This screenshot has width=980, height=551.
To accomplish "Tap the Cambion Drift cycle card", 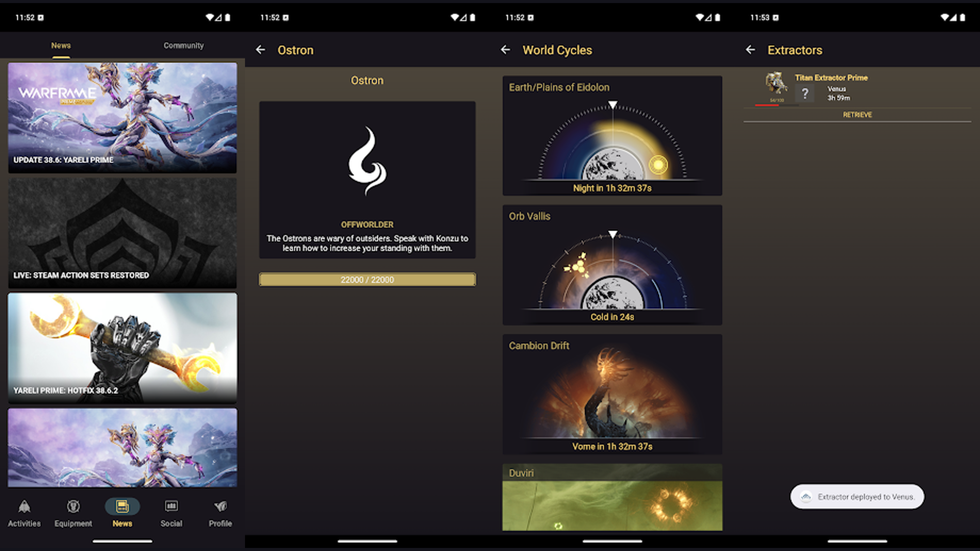I will click(612, 394).
